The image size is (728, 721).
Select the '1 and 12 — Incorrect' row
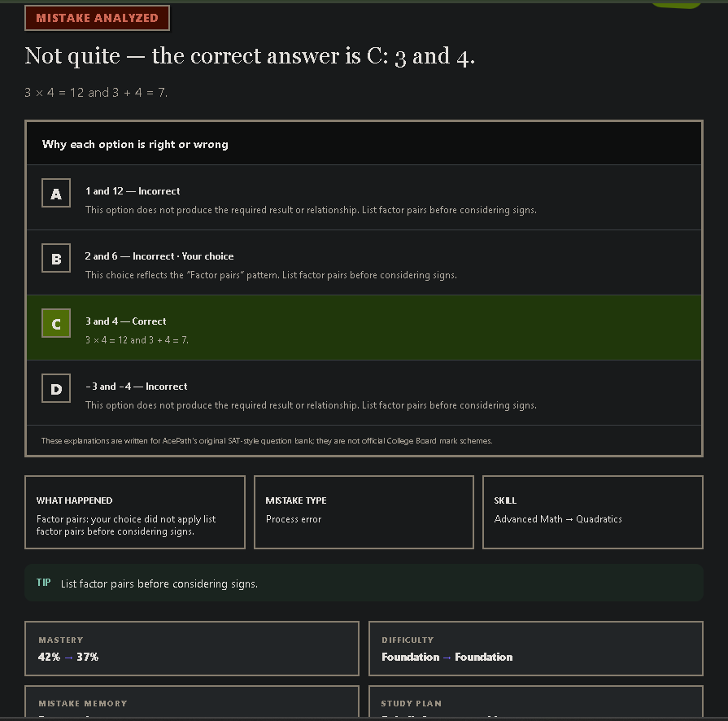[364, 198]
